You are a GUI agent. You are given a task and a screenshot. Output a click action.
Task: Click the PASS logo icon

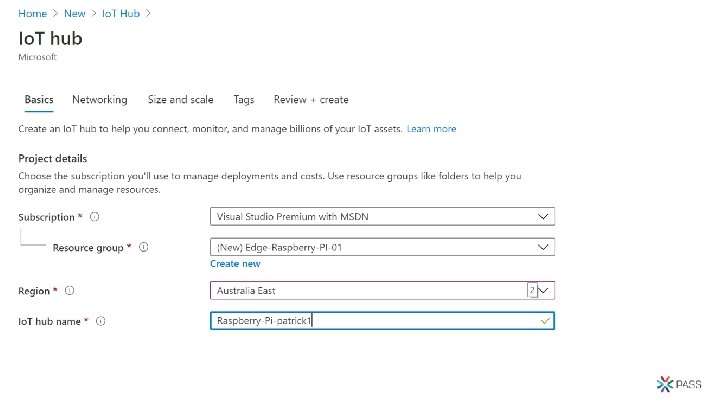click(x=666, y=384)
